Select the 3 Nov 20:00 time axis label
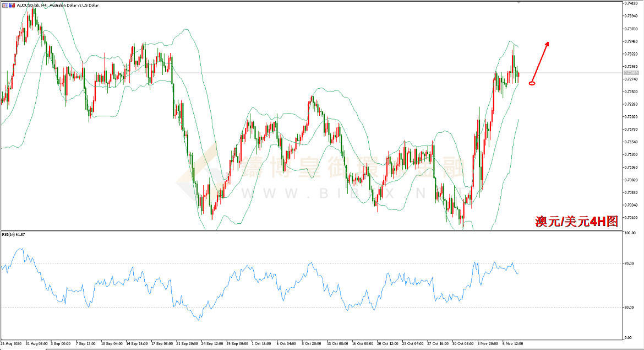 [x=488, y=343]
